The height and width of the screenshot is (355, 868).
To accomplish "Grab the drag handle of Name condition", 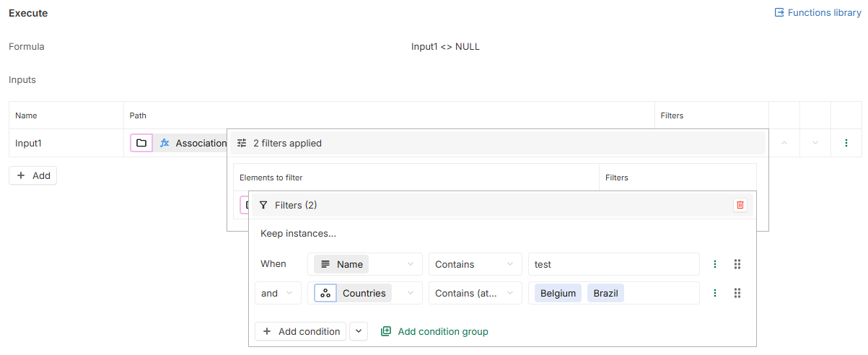I will pyautogui.click(x=737, y=264).
